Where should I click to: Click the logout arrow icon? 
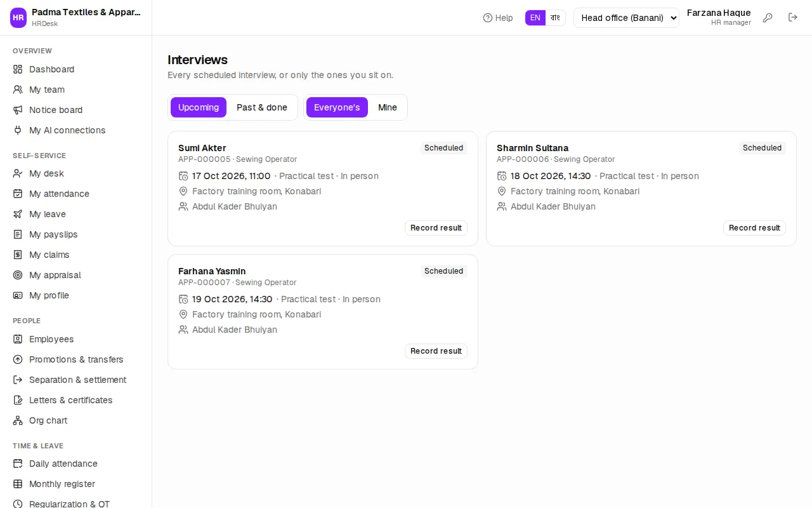point(793,18)
